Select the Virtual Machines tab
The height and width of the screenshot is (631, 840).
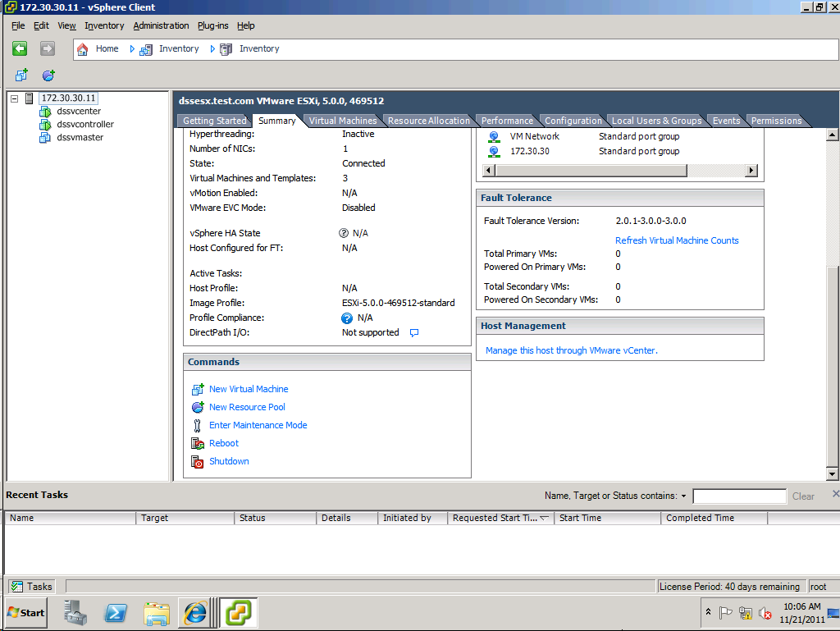point(342,120)
